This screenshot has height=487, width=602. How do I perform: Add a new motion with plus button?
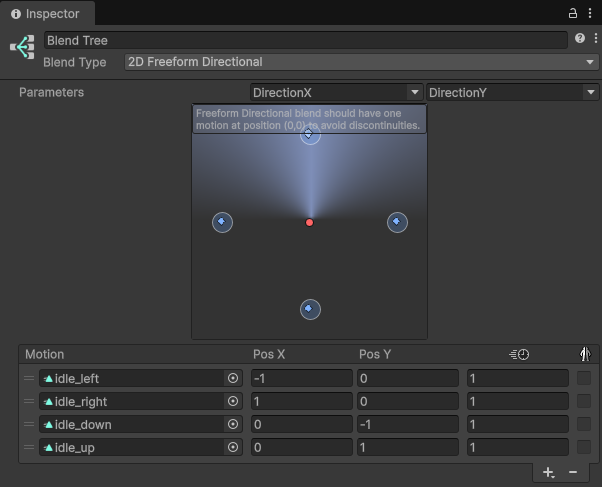[549, 472]
